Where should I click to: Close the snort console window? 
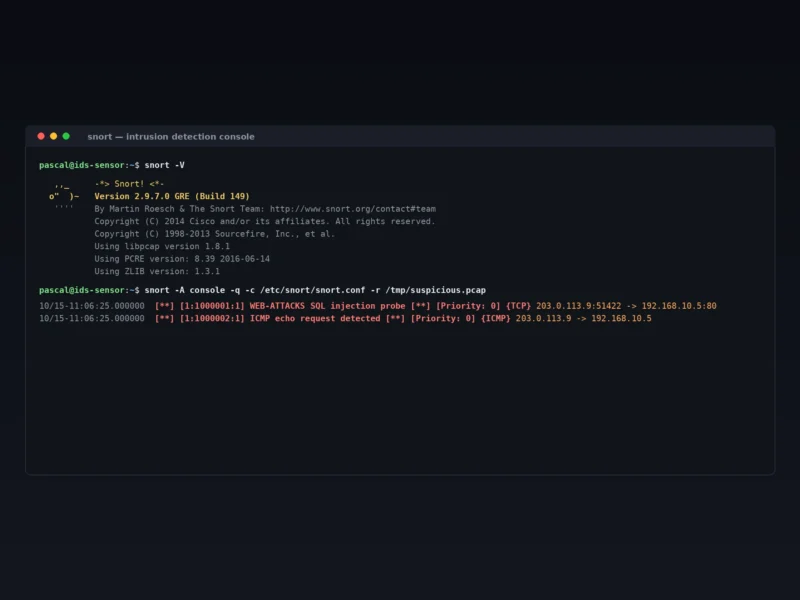(x=41, y=136)
